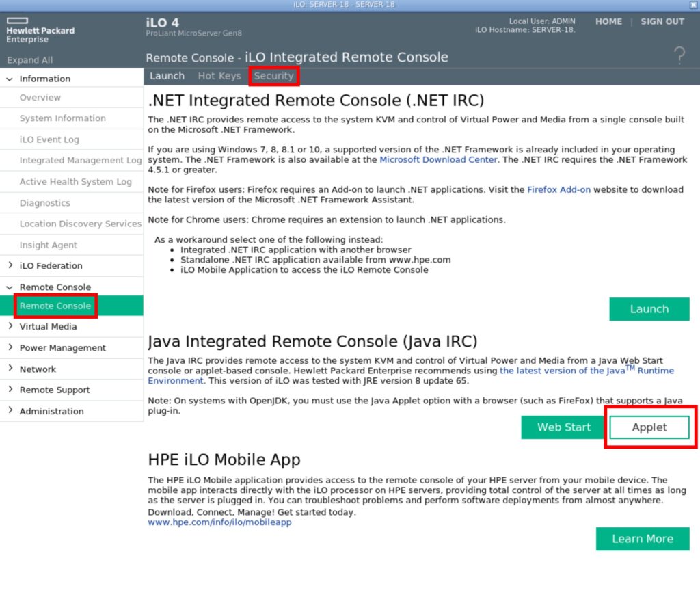Open www.hpe.com/info/ilo/mobileapp link
Screen dimensions: 700x599
219,522
